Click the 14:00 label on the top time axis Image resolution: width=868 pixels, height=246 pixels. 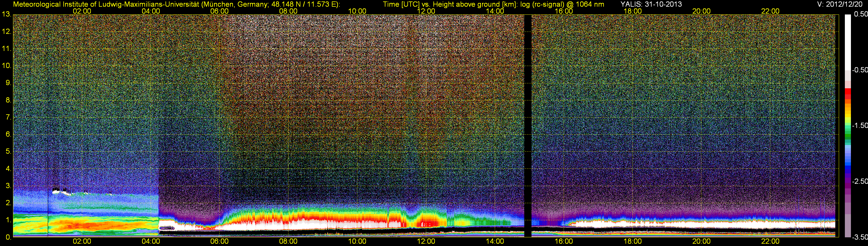(495, 11)
